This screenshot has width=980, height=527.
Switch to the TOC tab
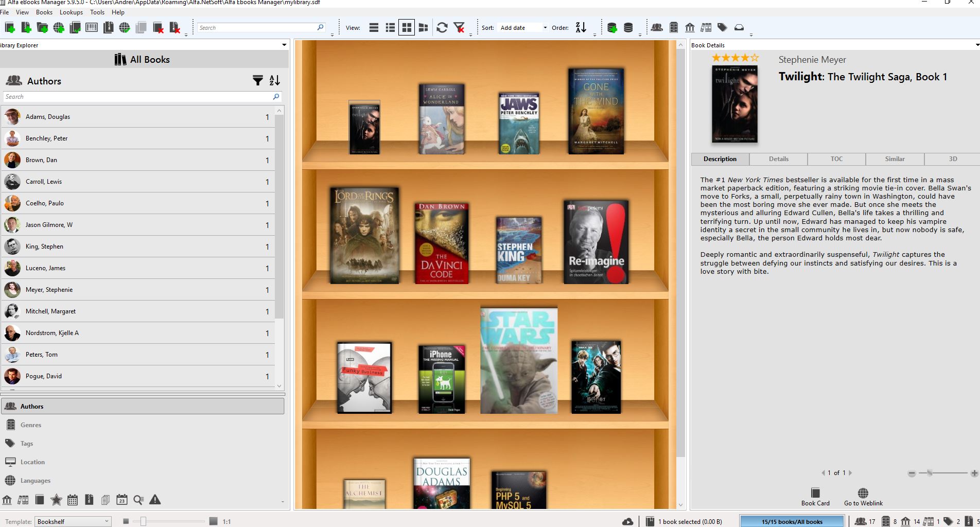[836, 159]
